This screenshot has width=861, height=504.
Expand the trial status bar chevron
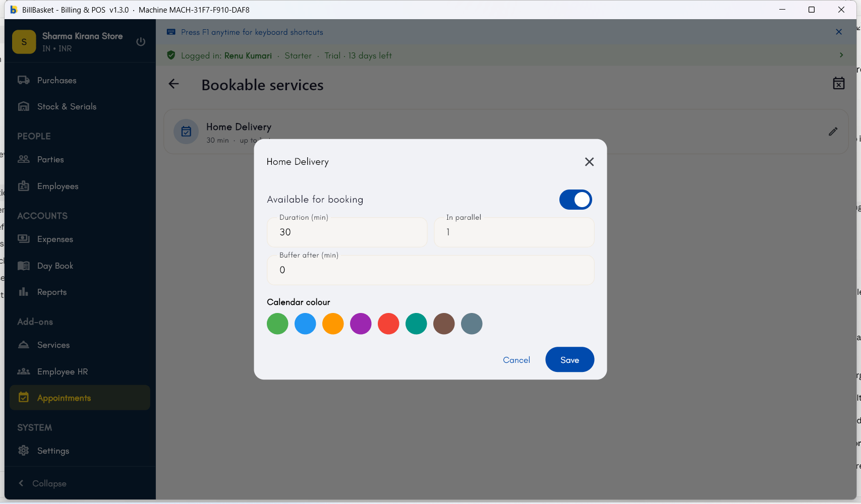coord(841,55)
